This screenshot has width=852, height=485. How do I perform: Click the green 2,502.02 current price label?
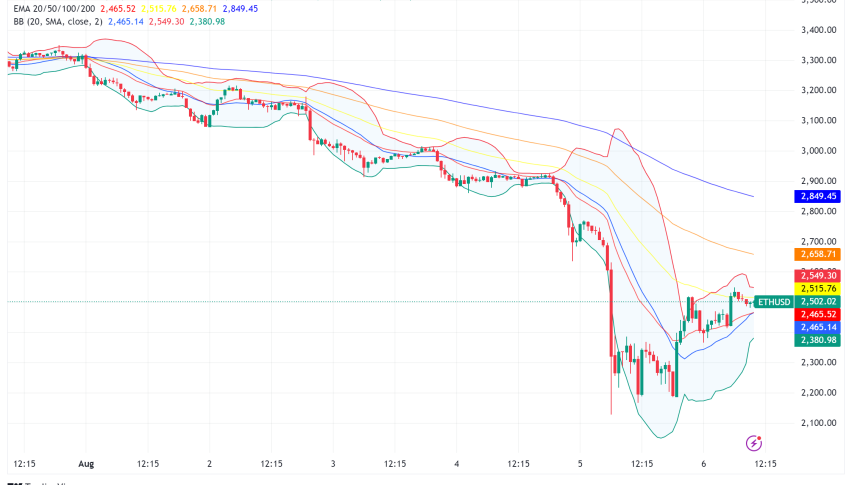[x=819, y=301]
